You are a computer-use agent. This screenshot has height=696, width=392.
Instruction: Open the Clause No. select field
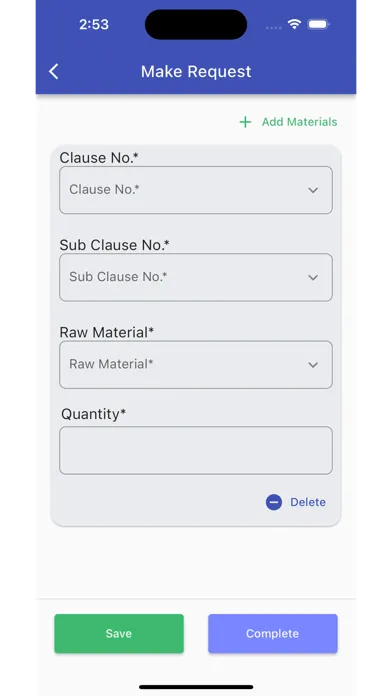pyautogui.click(x=196, y=190)
